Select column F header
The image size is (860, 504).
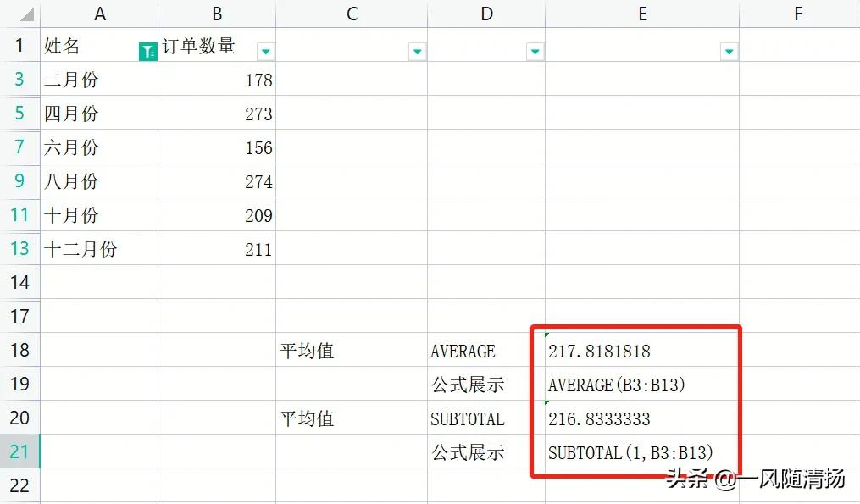[799, 14]
